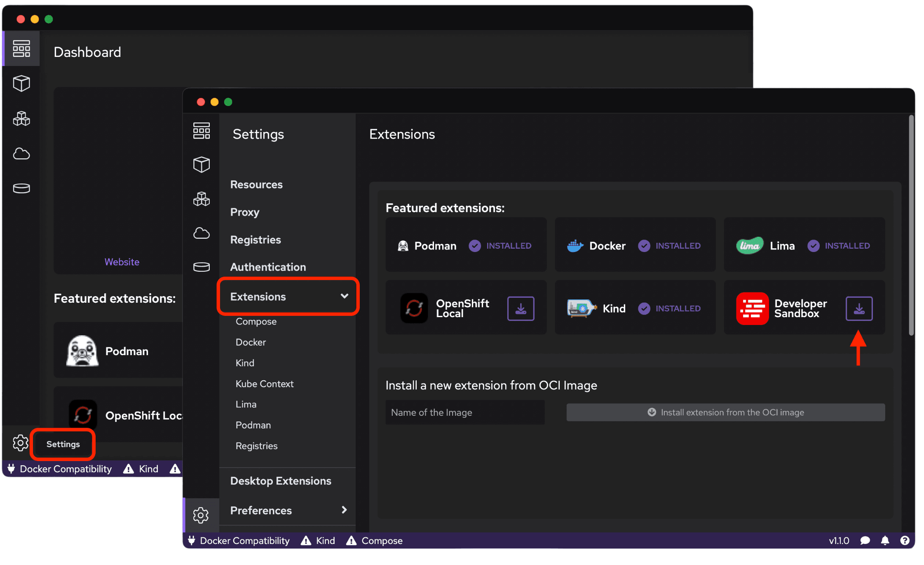Click the Kind extension logo
The width and height of the screenshot is (924, 565).
pos(582,308)
